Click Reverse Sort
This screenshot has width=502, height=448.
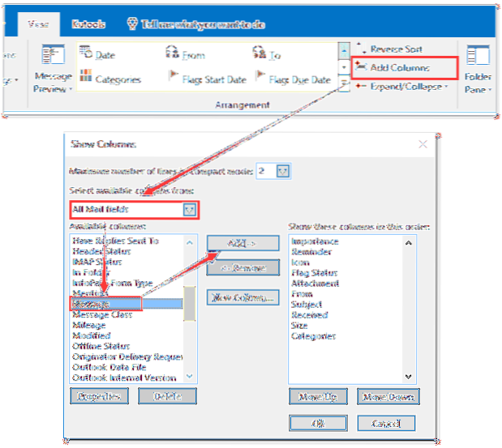pos(393,49)
